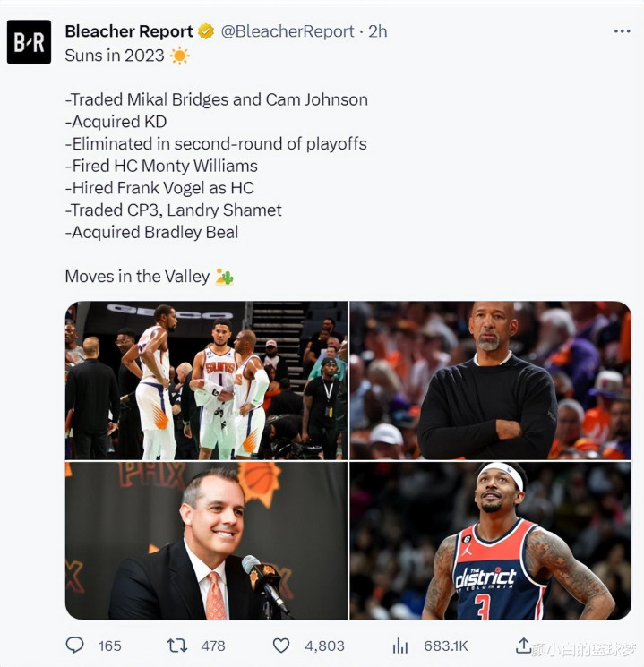Image resolution: width=644 pixels, height=667 pixels.
Task: Open the Bradley Beal District jersey photo
Action: pyautogui.click(x=490, y=541)
